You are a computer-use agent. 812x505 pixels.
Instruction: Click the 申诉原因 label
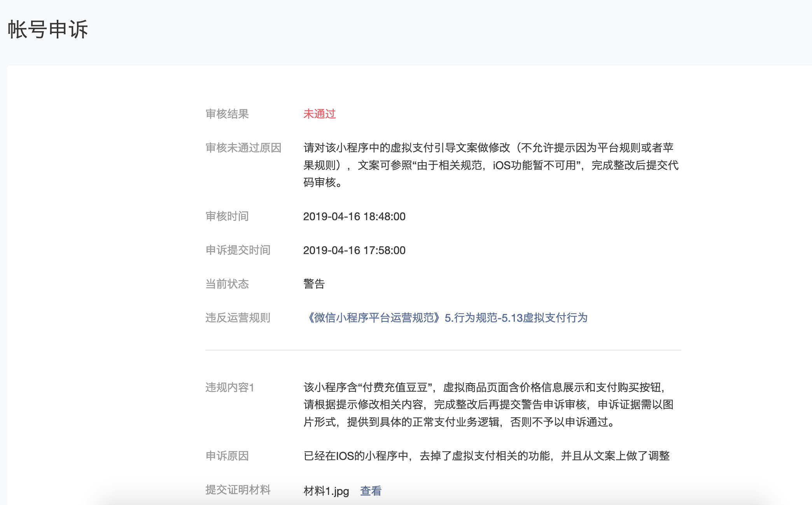pos(227,456)
